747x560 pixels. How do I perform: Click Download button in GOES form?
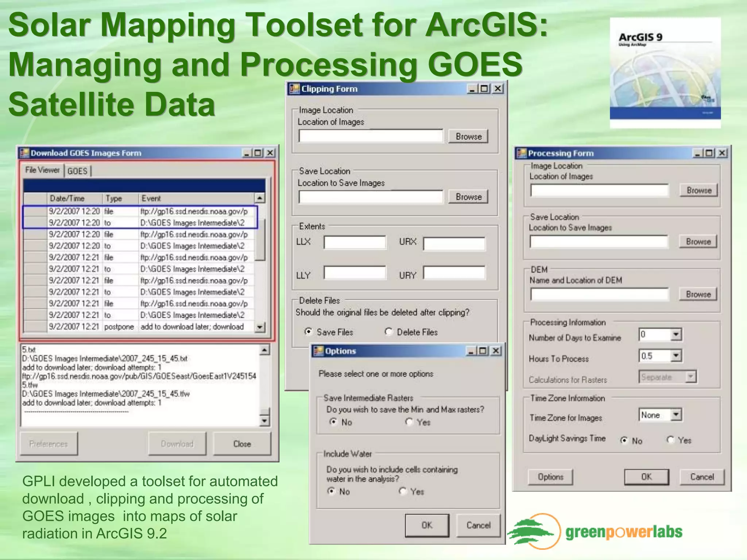(177, 444)
